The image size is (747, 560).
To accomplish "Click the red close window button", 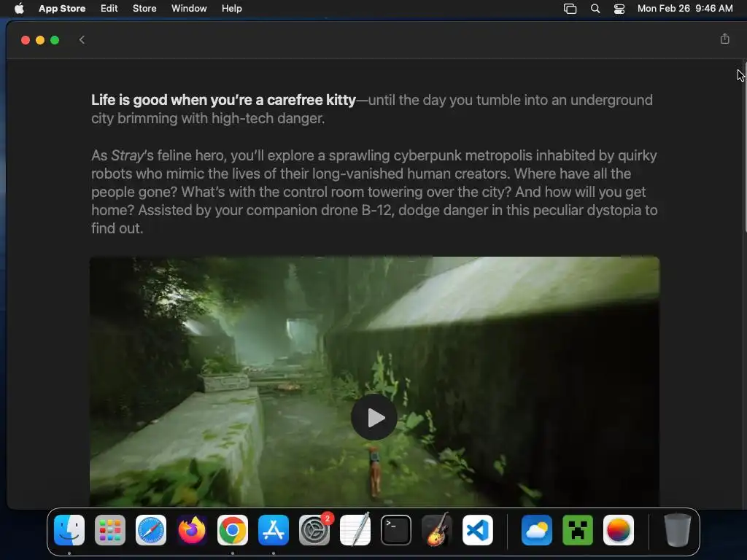I will point(26,40).
